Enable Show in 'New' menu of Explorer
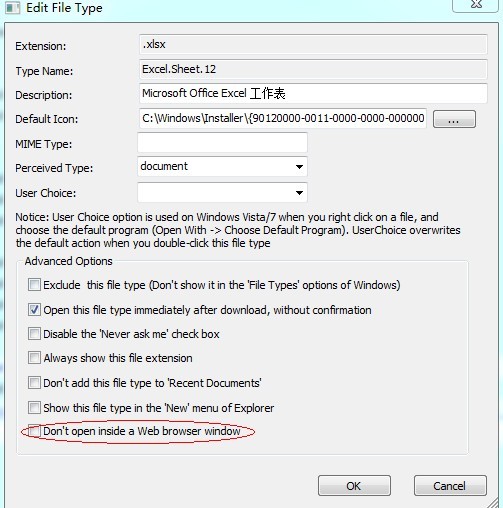 tap(34, 407)
